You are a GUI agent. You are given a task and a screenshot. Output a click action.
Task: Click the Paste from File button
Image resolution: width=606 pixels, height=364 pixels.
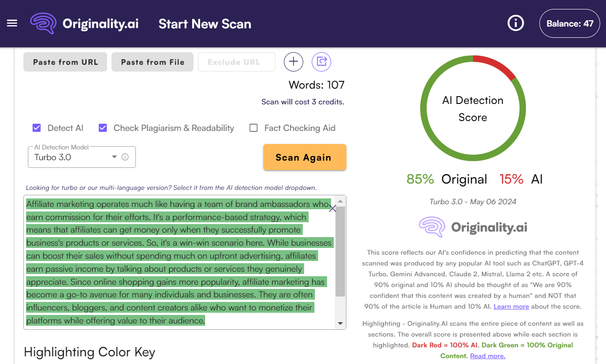click(x=153, y=62)
